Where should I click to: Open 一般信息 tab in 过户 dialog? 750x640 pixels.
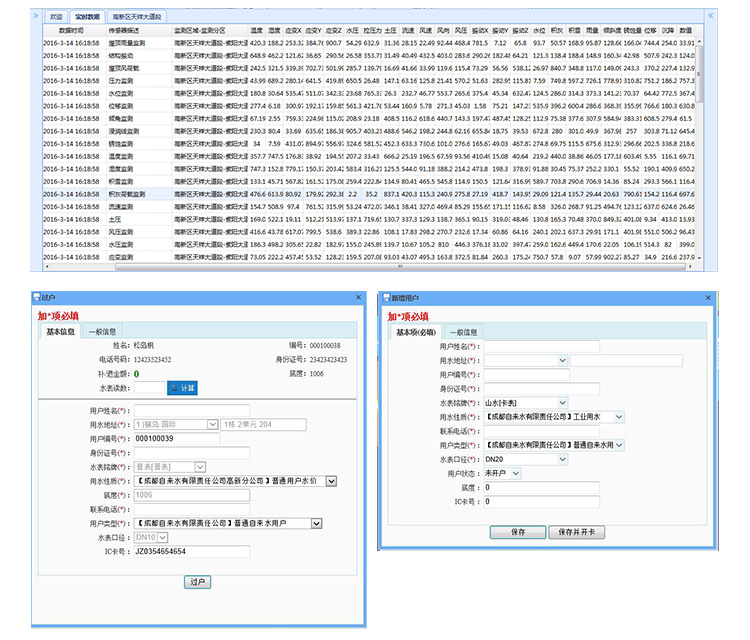[102, 331]
